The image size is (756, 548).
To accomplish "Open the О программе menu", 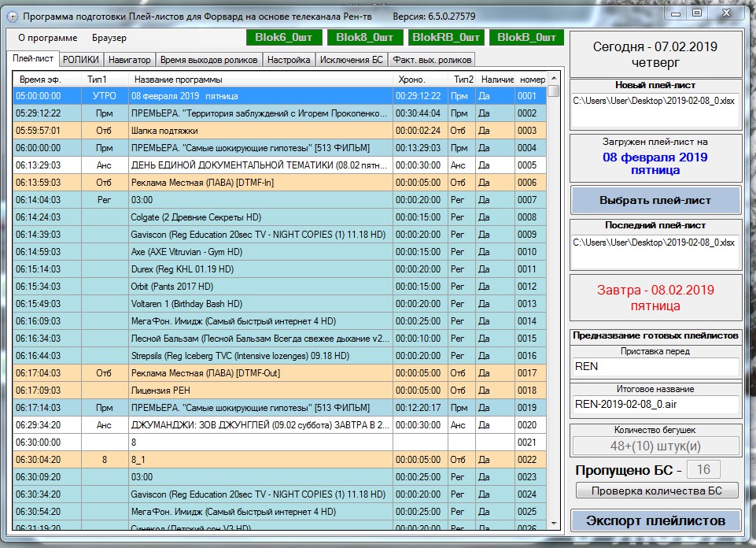I will tap(47, 38).
